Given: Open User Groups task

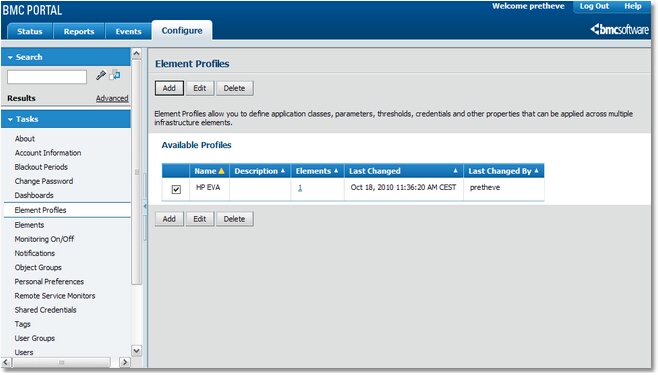Looking at the screenshot, I should (x=35, y=339).
